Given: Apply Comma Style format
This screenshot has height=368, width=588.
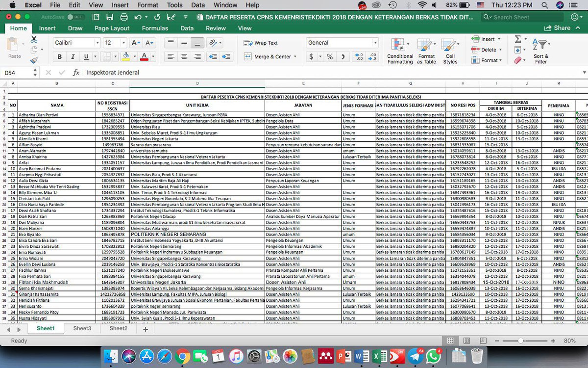Looking at the screenshot, I should 343,56.
